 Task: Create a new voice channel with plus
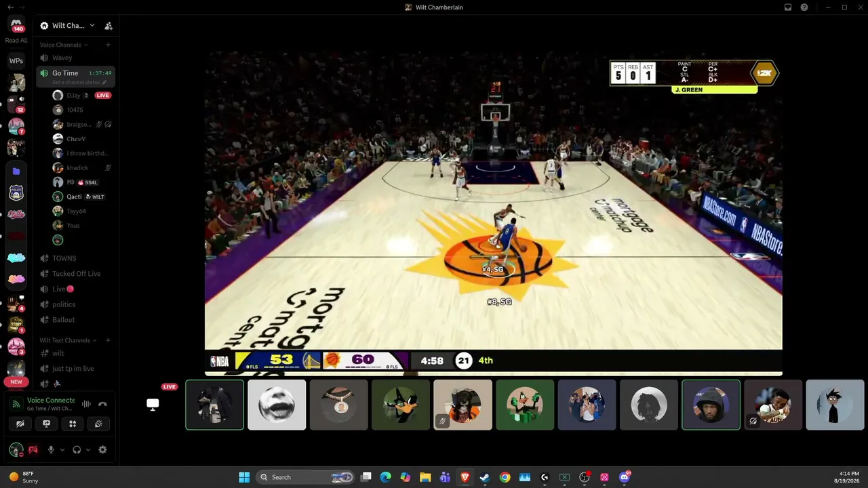pyautogui.click(x=108, y=45)
